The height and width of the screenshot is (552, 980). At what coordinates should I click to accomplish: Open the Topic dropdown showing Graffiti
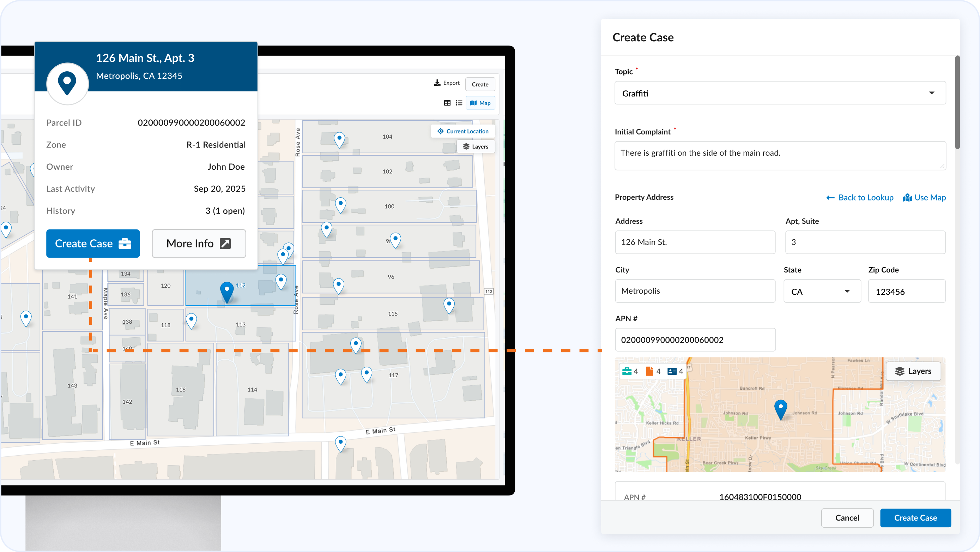pos(780,93)
